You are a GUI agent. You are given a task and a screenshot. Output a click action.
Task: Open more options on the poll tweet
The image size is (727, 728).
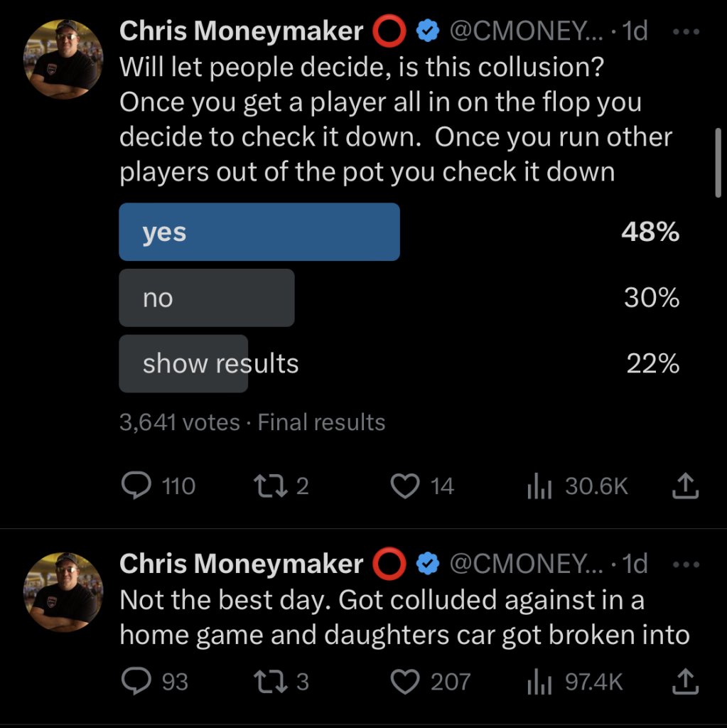tap(685, 33)
